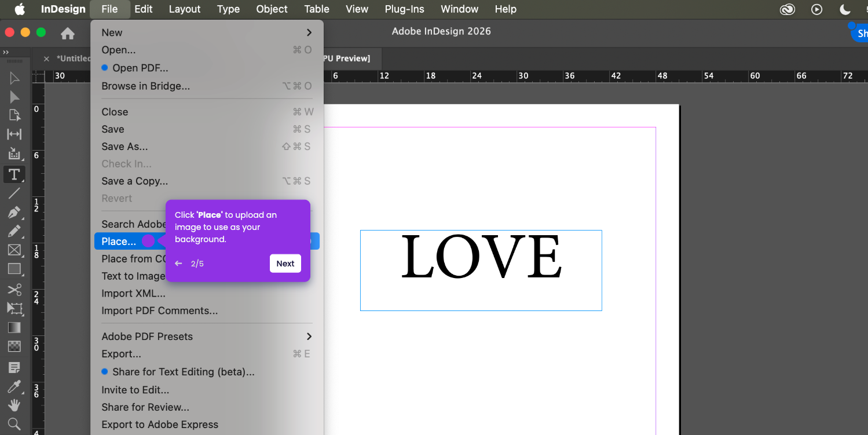The image size is (868, 435).
Task: Select the Zoom magnifier tool
Action: point(14,424)
